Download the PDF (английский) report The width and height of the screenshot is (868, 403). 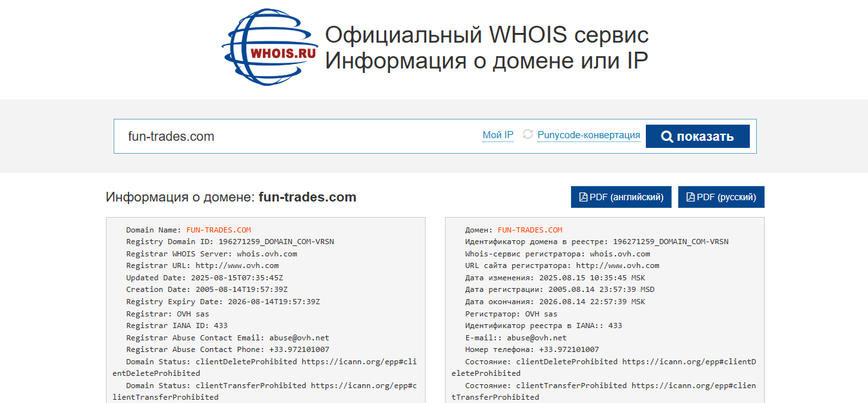pyautogui.click(x=621, y=197)
